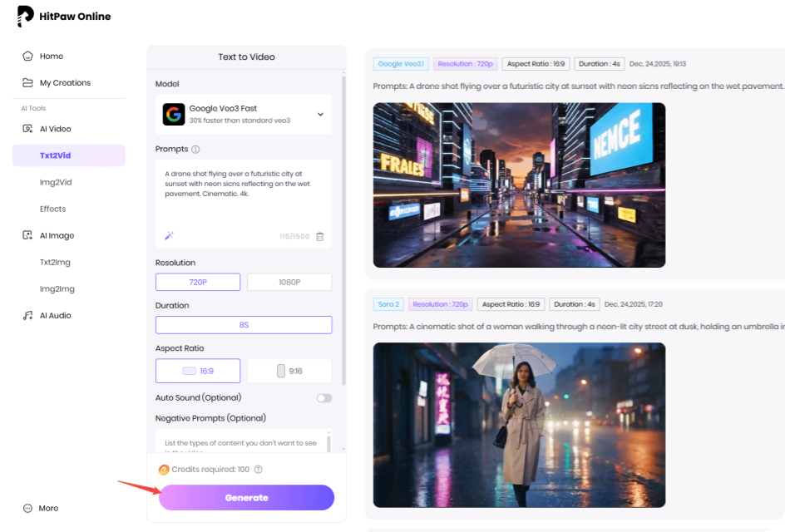This screenshot has height=532, width=785.
Task: Open the Home icon in sidebar
Action: coord(26,55)
